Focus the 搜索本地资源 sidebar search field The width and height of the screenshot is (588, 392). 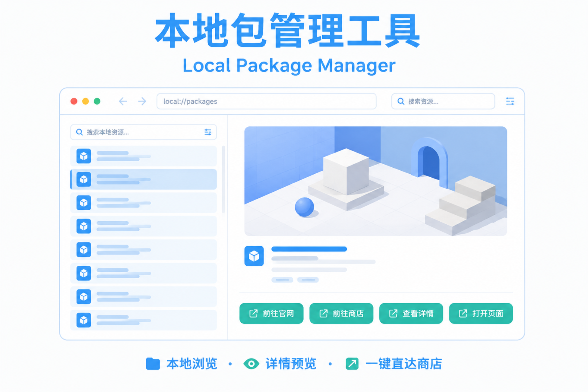144,132
